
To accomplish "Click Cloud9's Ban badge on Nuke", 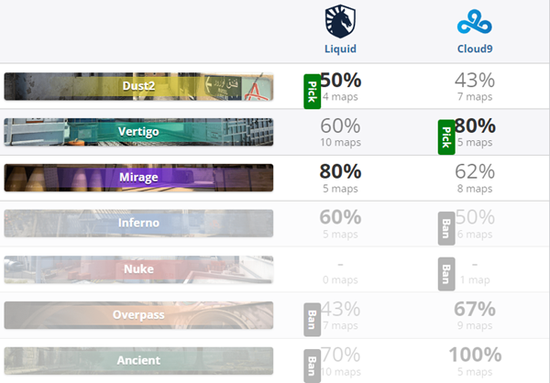I will click(x=447, y=274).
